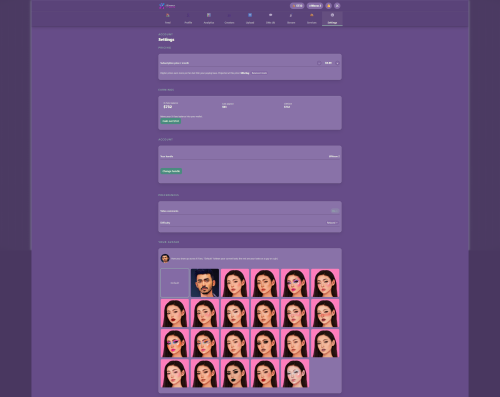Click the notification bell icon
The width and height of the screenshot is (500, 397).
(329, 6)
